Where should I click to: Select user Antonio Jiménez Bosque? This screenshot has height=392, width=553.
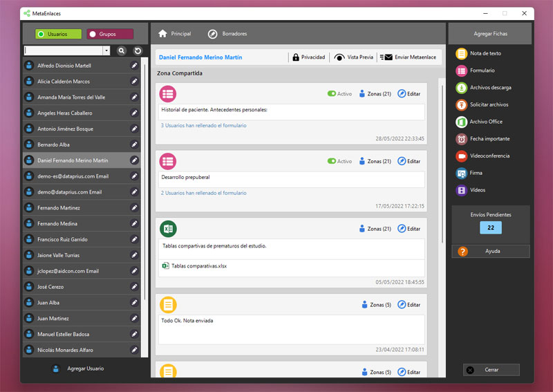(82, 129)
